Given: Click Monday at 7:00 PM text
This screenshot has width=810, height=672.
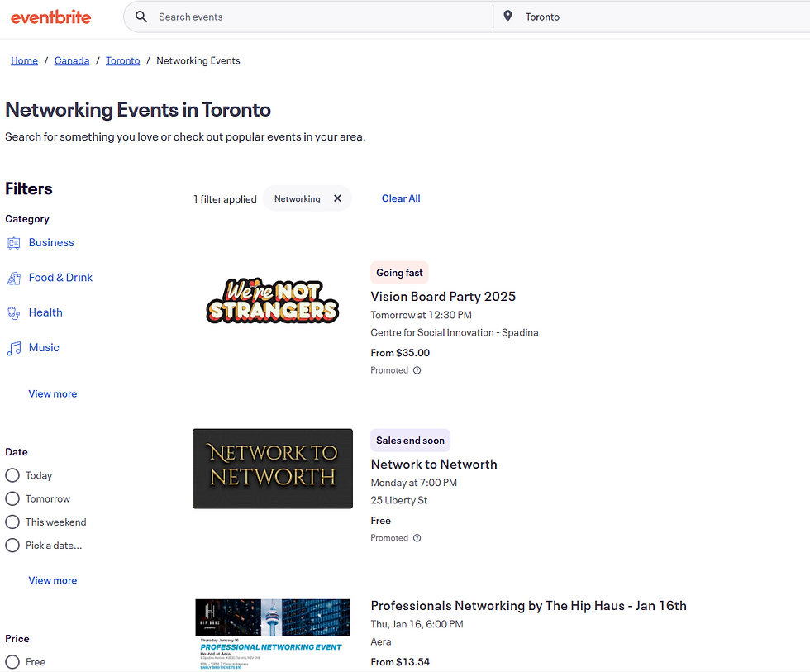Looking at the screenshot, I should [x=414, y=483].
